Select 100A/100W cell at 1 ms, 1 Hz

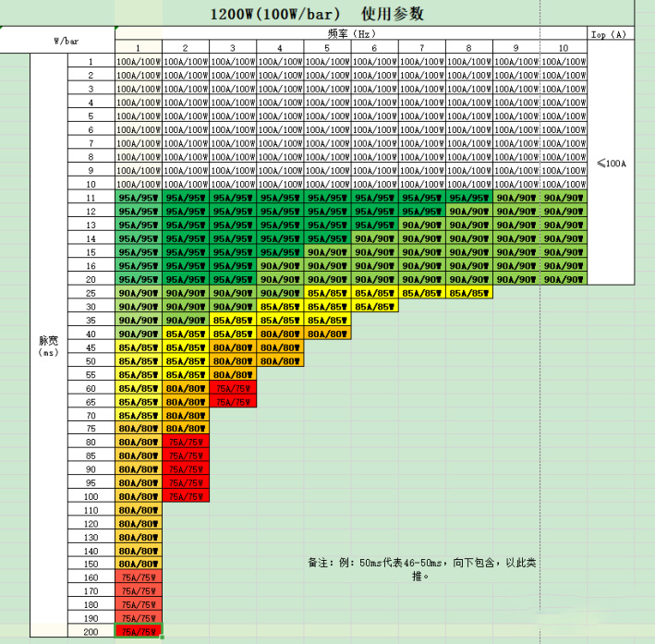[139, 61]
